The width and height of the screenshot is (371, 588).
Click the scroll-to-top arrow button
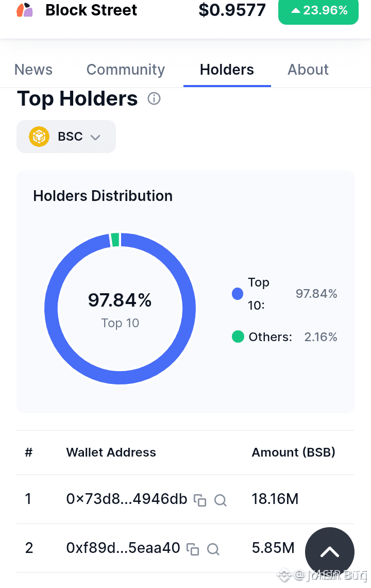[x=330, y=551]
